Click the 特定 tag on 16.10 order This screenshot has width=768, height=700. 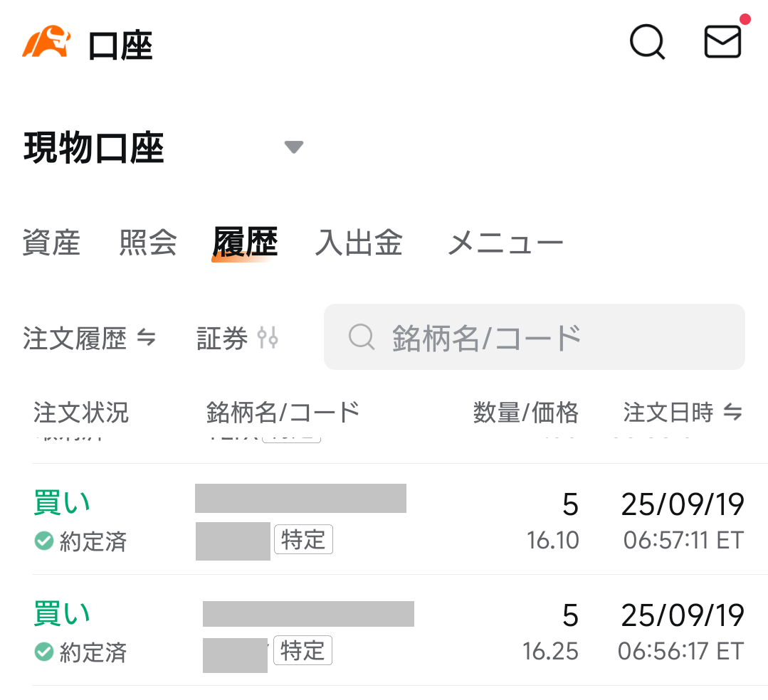click(x=303, y=541)
